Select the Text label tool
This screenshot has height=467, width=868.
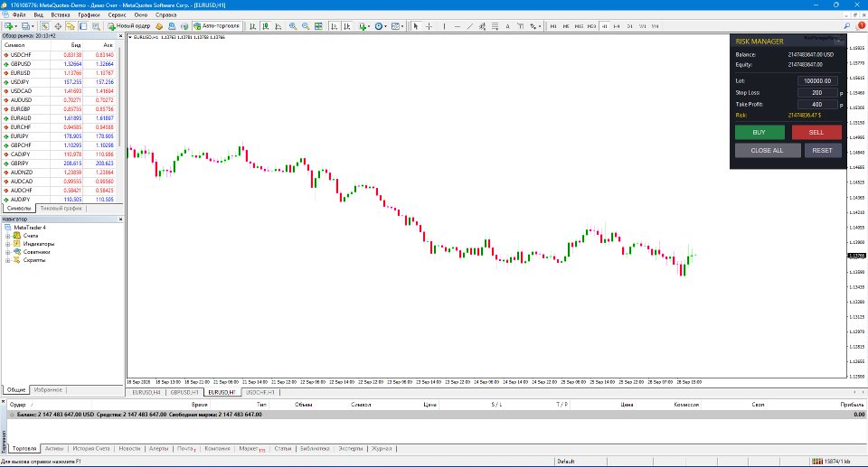(x=521, y=26)
